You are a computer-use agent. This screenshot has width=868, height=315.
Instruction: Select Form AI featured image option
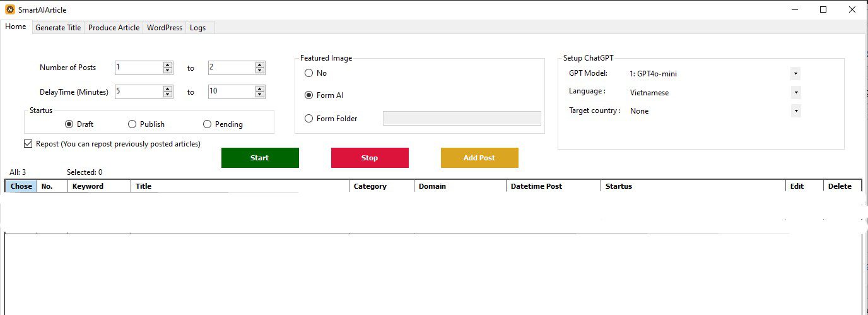(x=324, y=95)
